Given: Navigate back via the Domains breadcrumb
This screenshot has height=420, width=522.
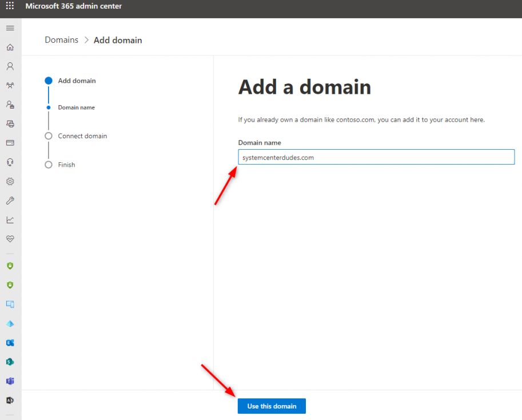Looking at the screenshot, I should click(61, 40).
